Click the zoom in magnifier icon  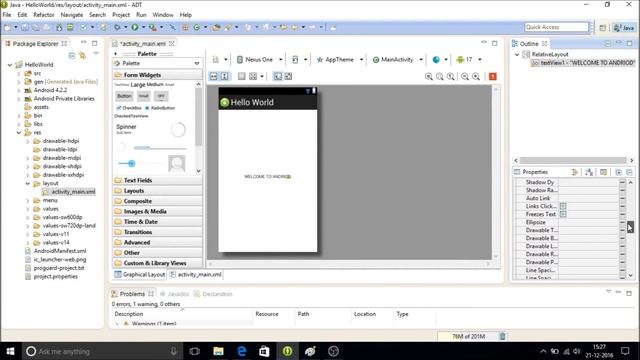point(476,76)
